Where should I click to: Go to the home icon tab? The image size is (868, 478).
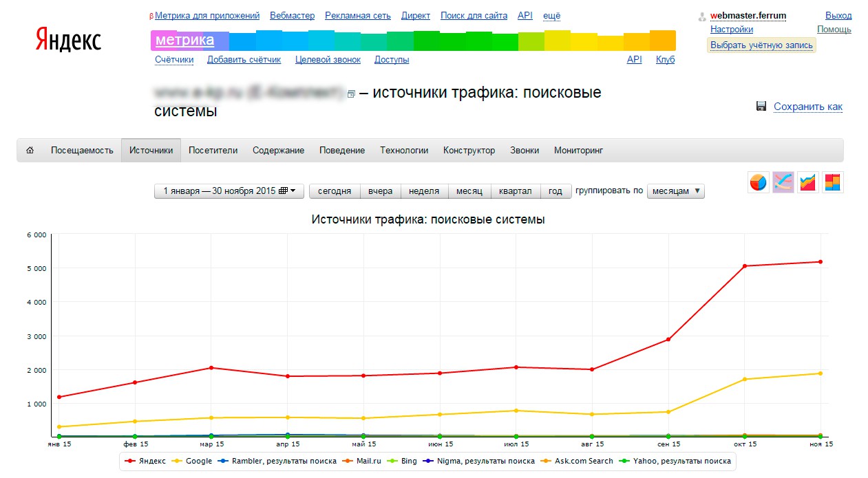(30, 150)
